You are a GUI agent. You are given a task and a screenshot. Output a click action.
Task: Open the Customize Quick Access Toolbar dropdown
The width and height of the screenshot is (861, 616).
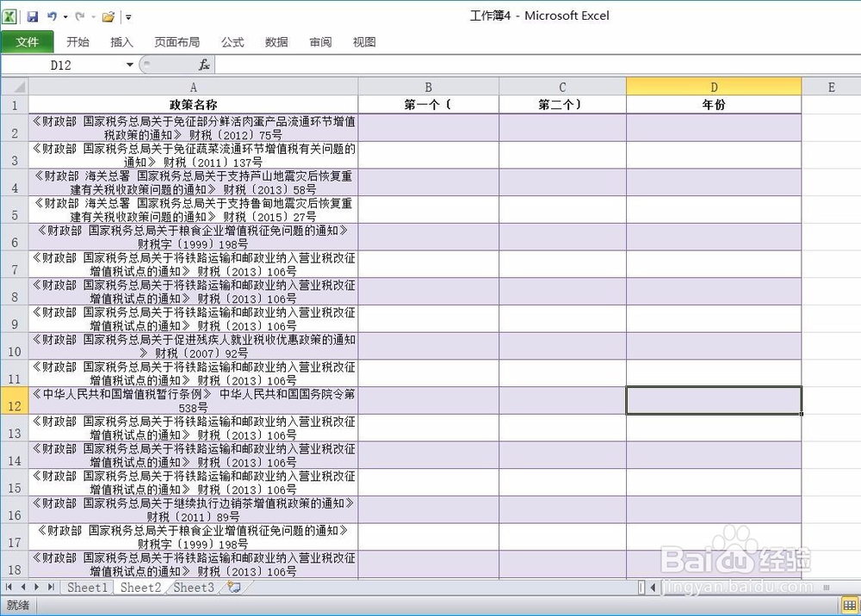click(127, 16)
